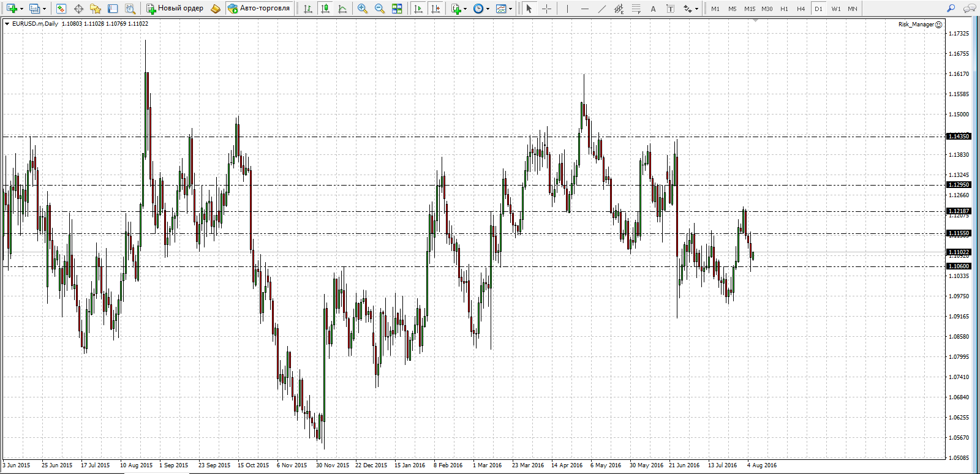The width and height of the screenshot is (980, 474).
Task: Select the Arrows objects tool
Action: [x=688, y=9]
